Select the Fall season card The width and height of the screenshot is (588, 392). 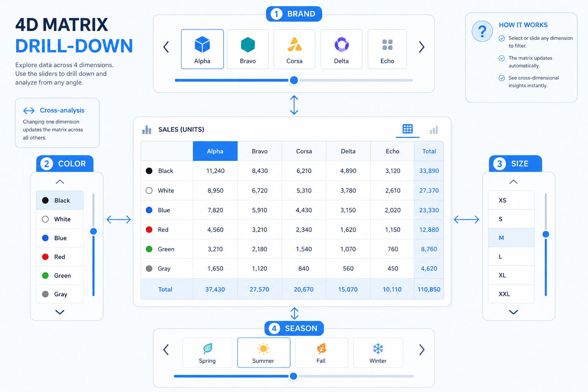pos(322,353)
